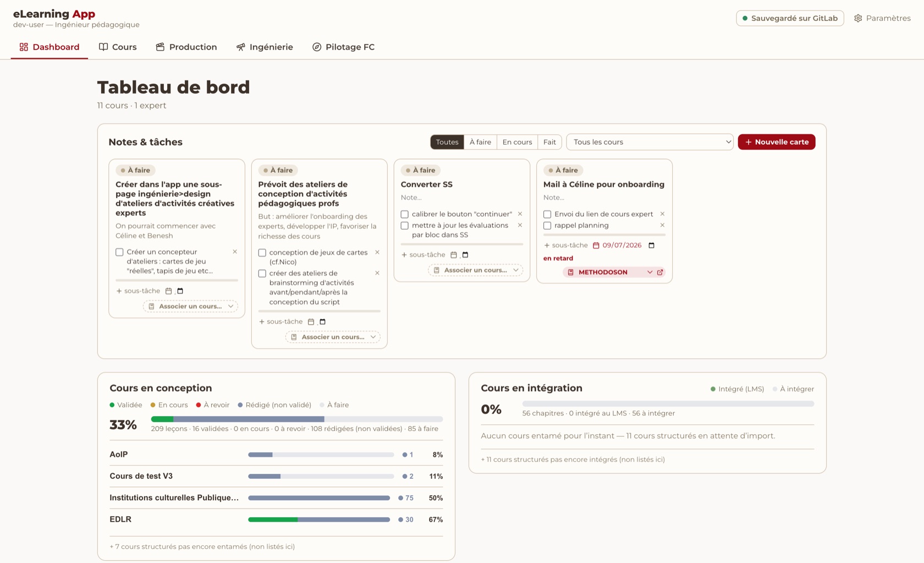Image resolution: width=924 pixels, height=563 pixels.
Task: Open the date picker on the Créer dans l'app card
Action: 180,291
